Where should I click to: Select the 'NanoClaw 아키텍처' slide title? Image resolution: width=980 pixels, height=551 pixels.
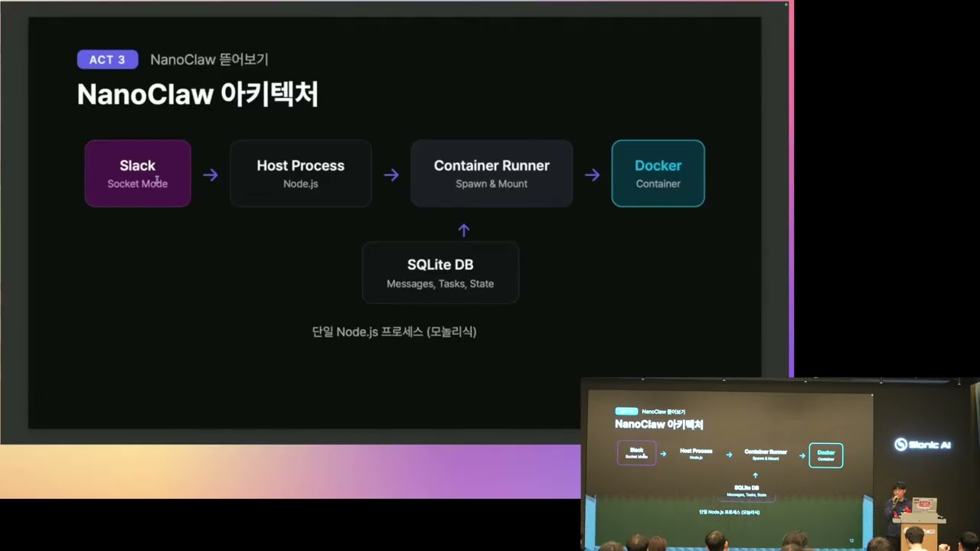(x=198, y=95)
